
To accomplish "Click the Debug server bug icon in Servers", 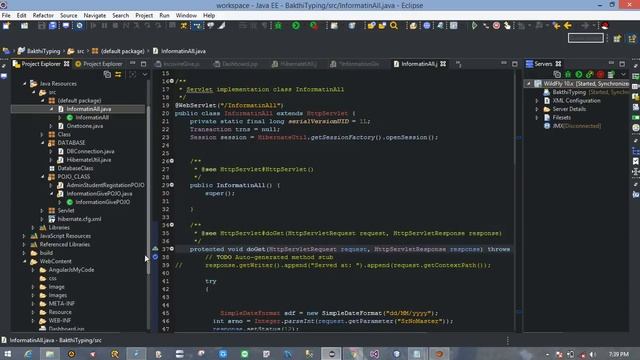I will (568, 74).
